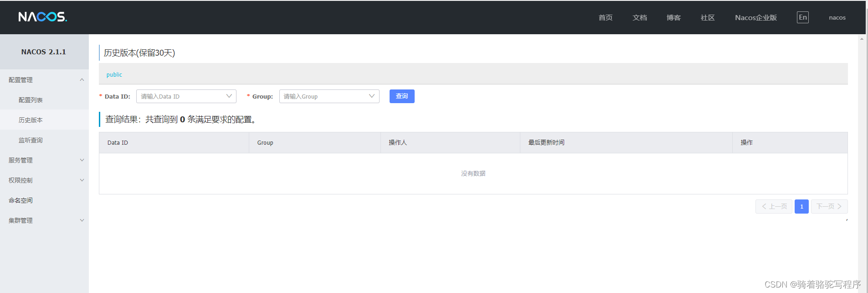This screenshot has height=293, width=868.
Task: Select the public namespace link
Action: click(114, 74)
